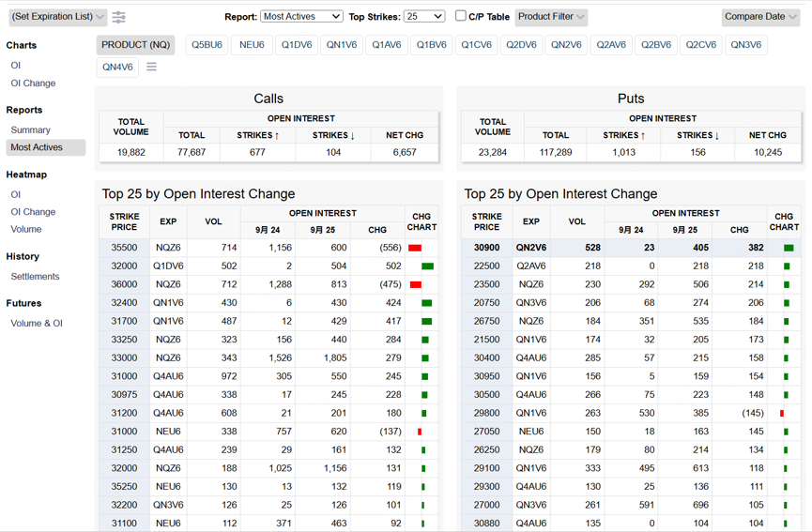Click green change bar for 32000 Q1DV6 call

pos(427,266)
